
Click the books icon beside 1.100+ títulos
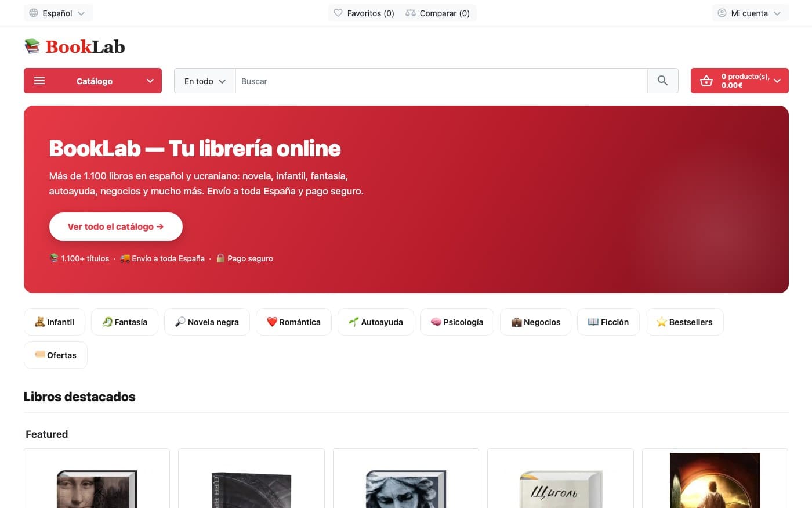(54, 258)
